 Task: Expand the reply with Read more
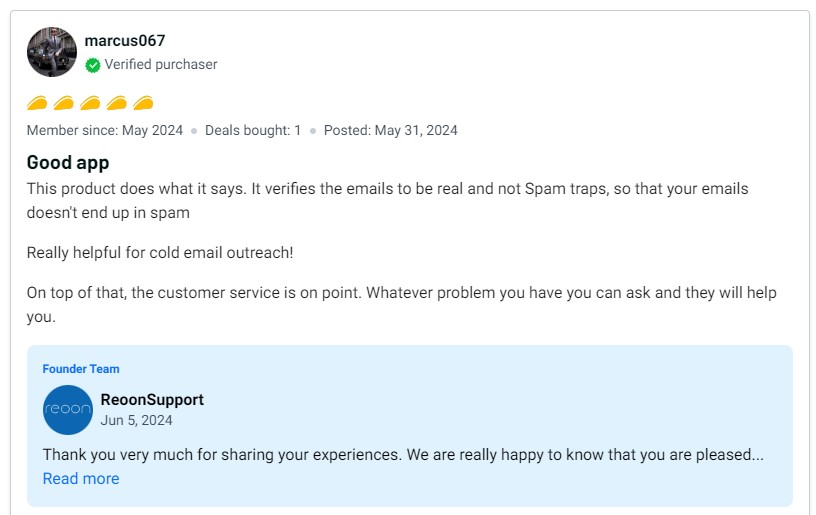coord(81,479)
